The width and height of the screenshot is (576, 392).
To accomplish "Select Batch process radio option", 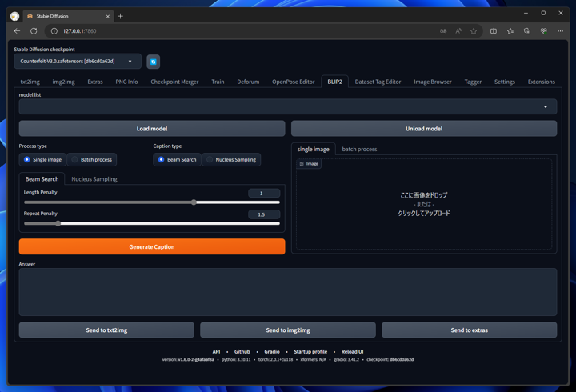I will pos(92,159).
